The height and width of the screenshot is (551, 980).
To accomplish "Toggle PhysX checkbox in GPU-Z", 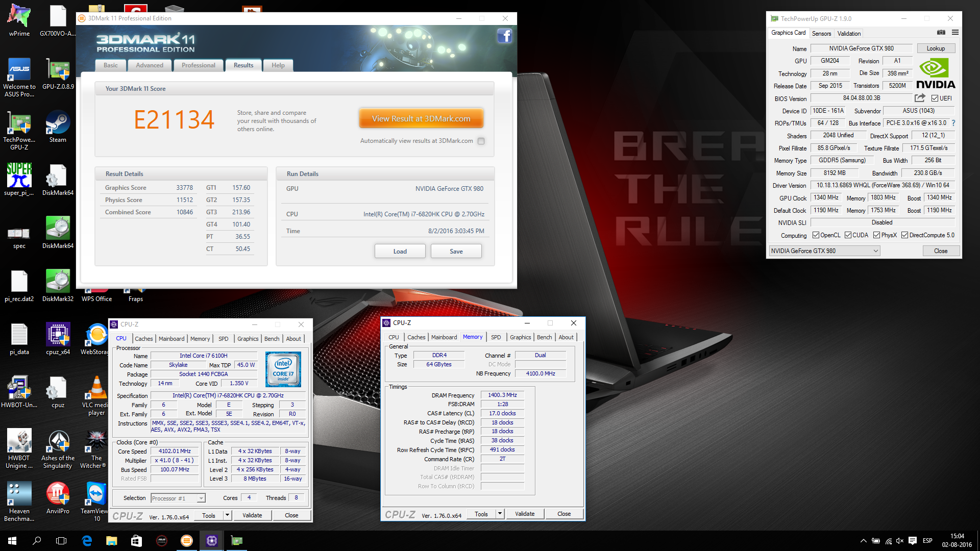I will click(x=876, y=235).
